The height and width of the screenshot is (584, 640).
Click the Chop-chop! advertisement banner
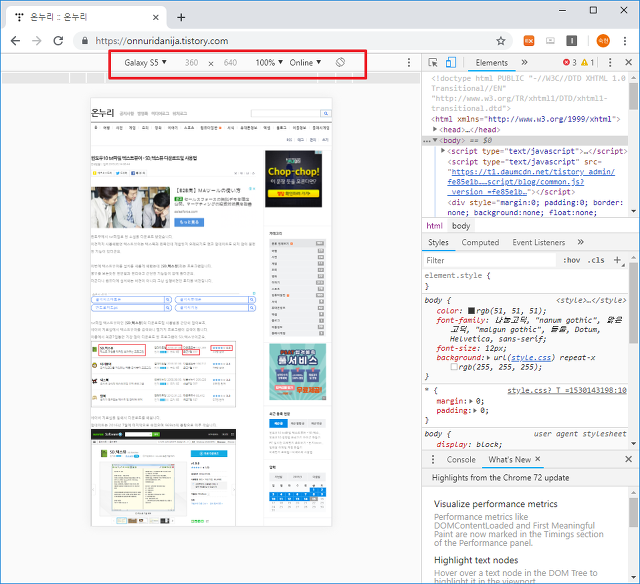[x=293, y=179]
